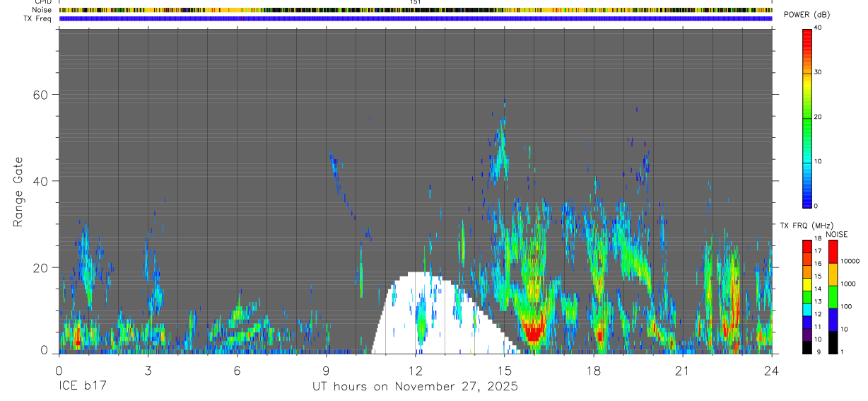Click the CPID row label
Image resolution: width=868 pixels, height=401 pixels.
coord(42,2)
